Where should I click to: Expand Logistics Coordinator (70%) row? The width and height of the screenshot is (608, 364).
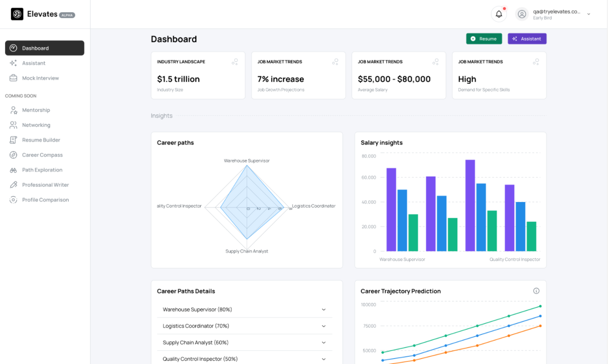coord(245,326)
